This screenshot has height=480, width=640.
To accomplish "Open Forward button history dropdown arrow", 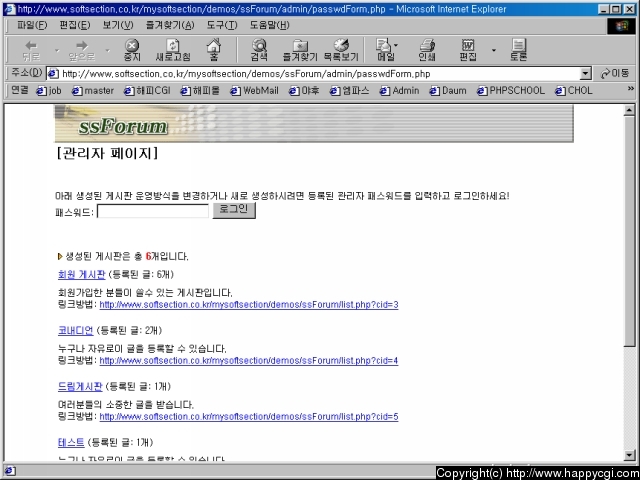I will coord(108,50).
